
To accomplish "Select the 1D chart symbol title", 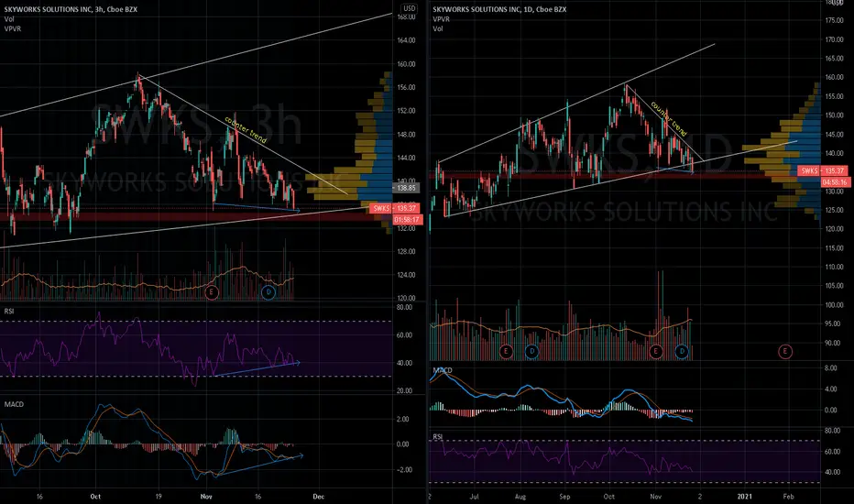I will (x=499, y=9).
